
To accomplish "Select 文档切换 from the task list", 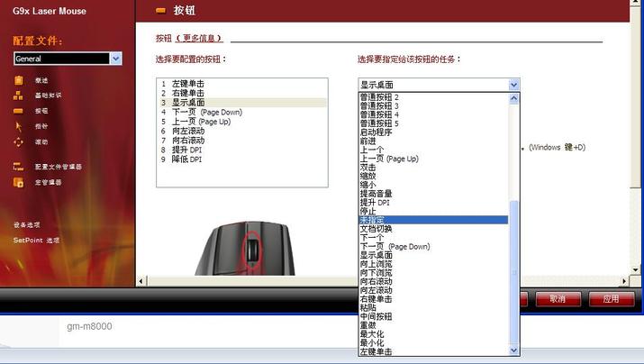I will 376,229.
